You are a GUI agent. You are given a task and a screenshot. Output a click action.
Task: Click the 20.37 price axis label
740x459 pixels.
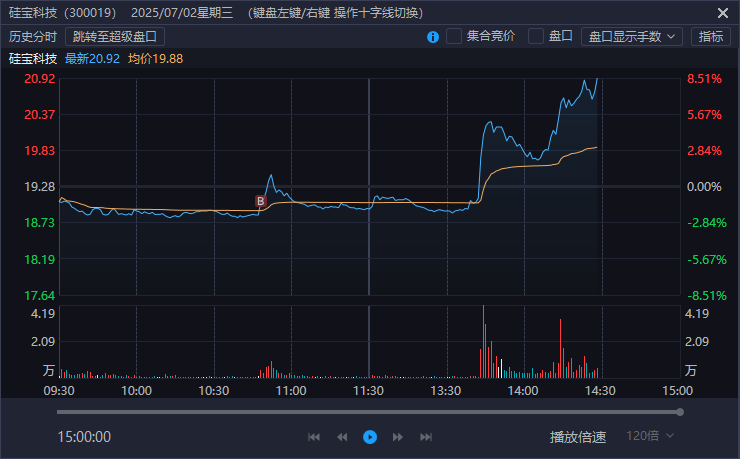tap(40, 115)
